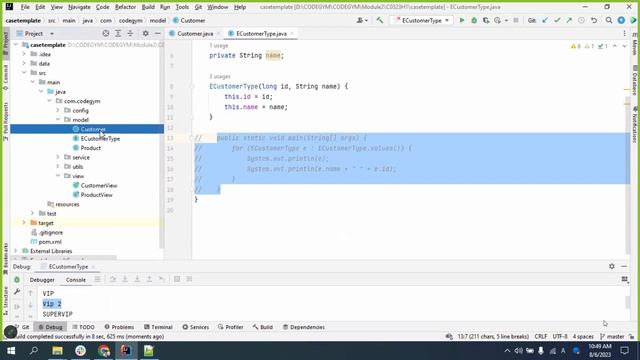Expand External Libraries node
Screen dimensions: 640x360
[x=16, y=251]
